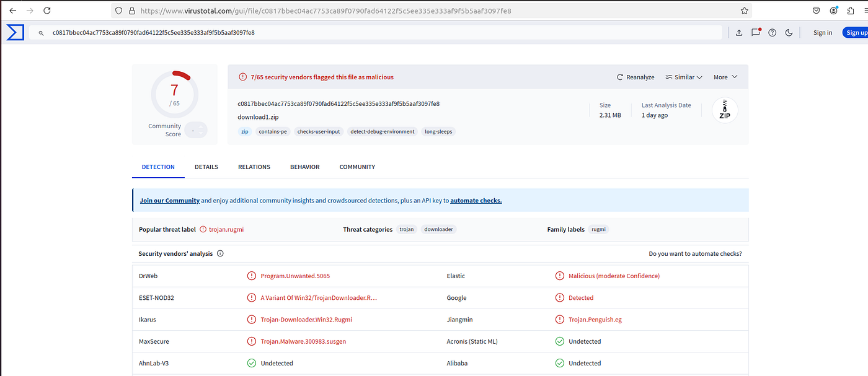The height and width of the screenshot is (376, 868).
Task: Click the trojan.rugmi popular threat label
Action: (x=226, y=229)
